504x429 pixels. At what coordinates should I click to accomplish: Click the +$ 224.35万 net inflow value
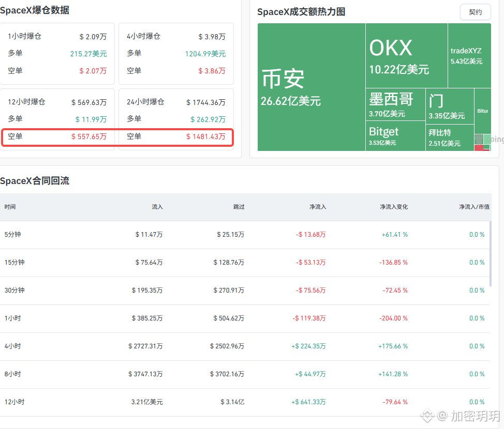click(x=308, y=346)
